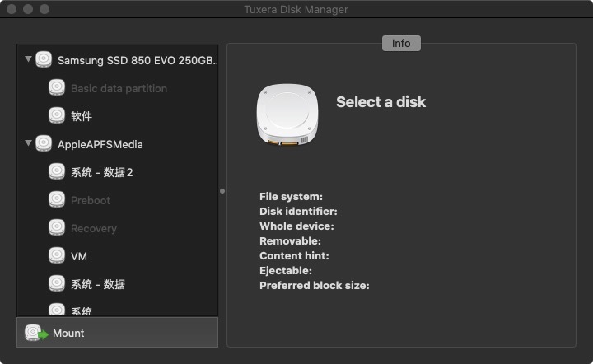
Task: Click the sidebar split-view divider handle
Action: (222, 191)
